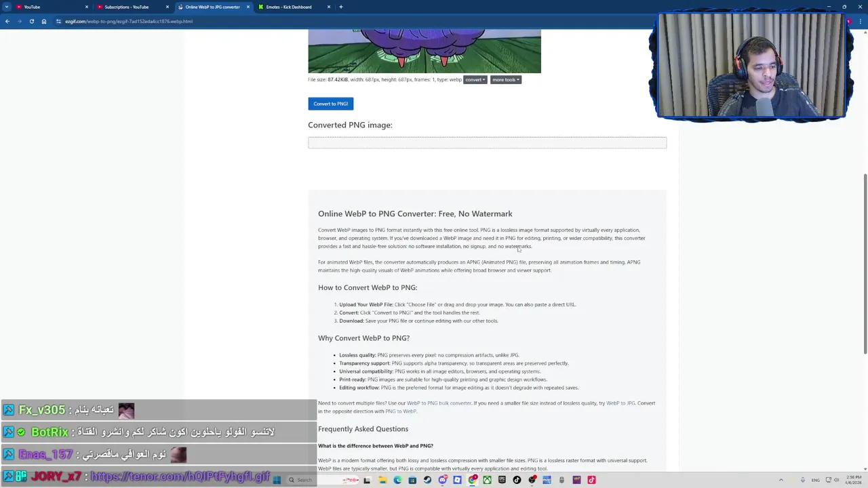The width and height of the screenshot is (868, 488).
Task: Launch Microsoft Edge from taskbar
Action: coord(397,480)
